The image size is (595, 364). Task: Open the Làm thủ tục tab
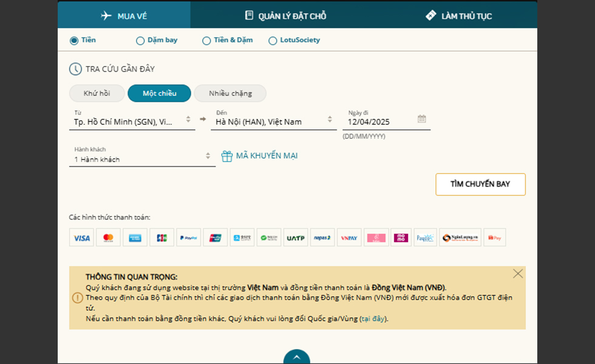458,16
